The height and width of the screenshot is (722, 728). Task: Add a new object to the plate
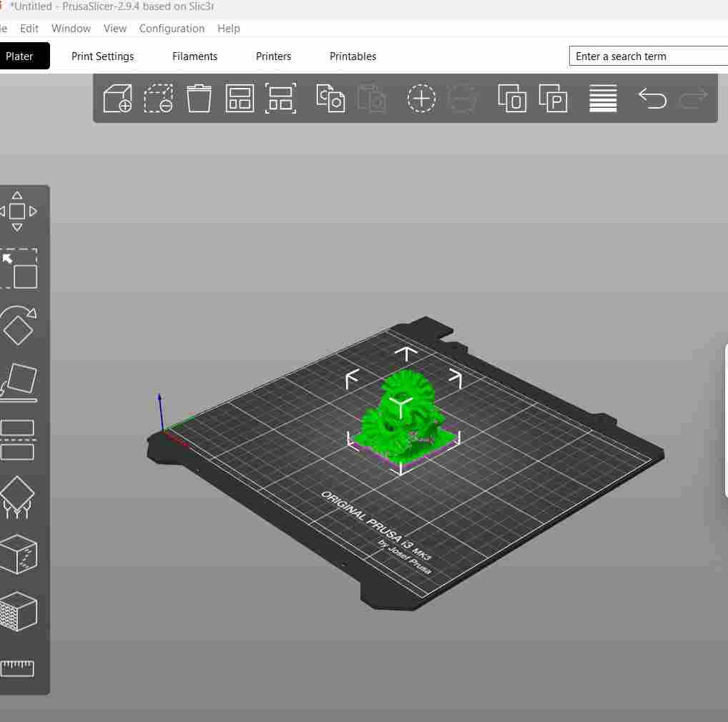pyautogui.click(x=117, y=99)
